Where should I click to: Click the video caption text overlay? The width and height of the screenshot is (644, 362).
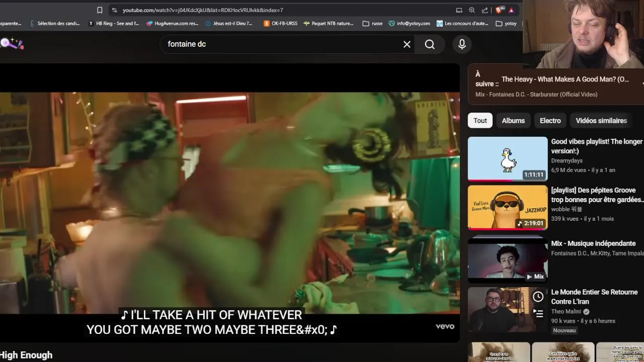pyautogui.click(x=212, y=322)
